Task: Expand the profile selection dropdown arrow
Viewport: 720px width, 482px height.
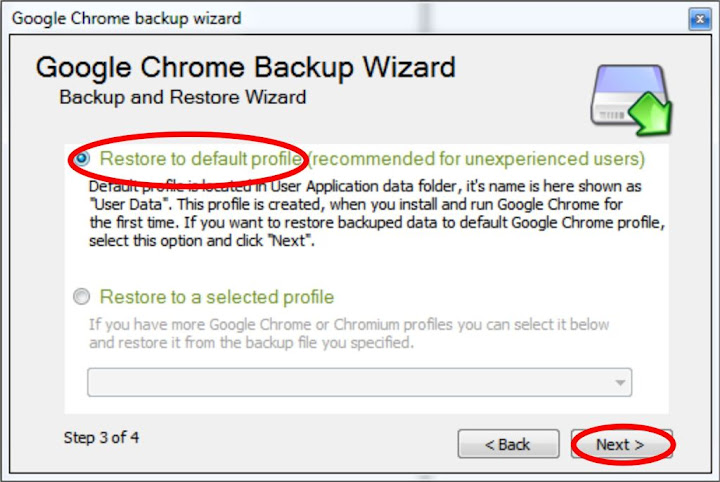Action: click(x=620, y=382)
